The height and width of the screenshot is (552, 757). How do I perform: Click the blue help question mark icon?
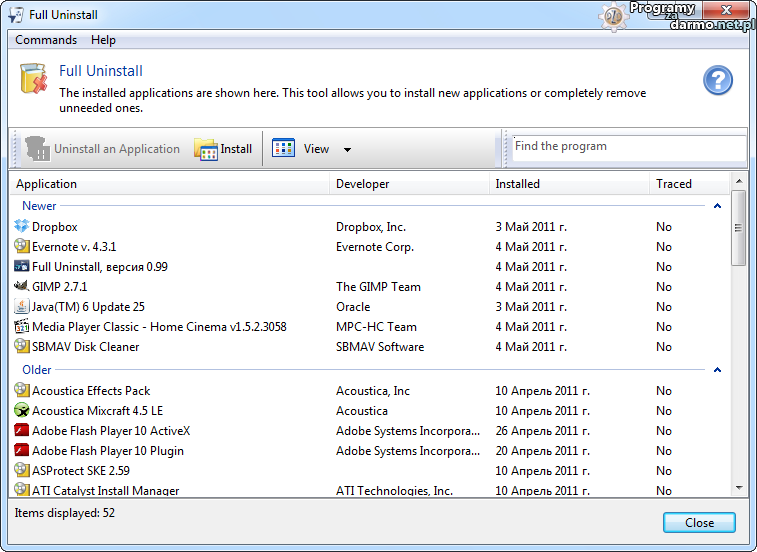point(718,81)
